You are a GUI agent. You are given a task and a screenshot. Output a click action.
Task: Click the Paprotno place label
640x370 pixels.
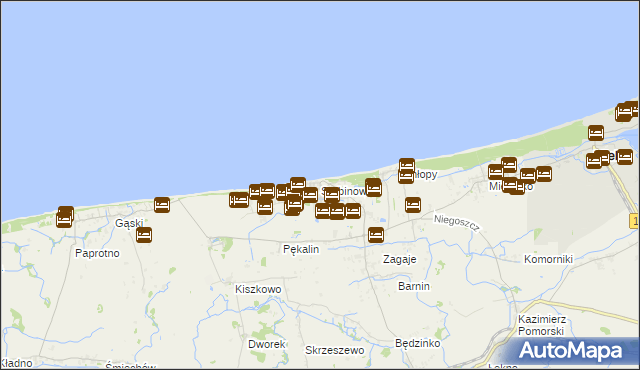click(x=98, y=253)
